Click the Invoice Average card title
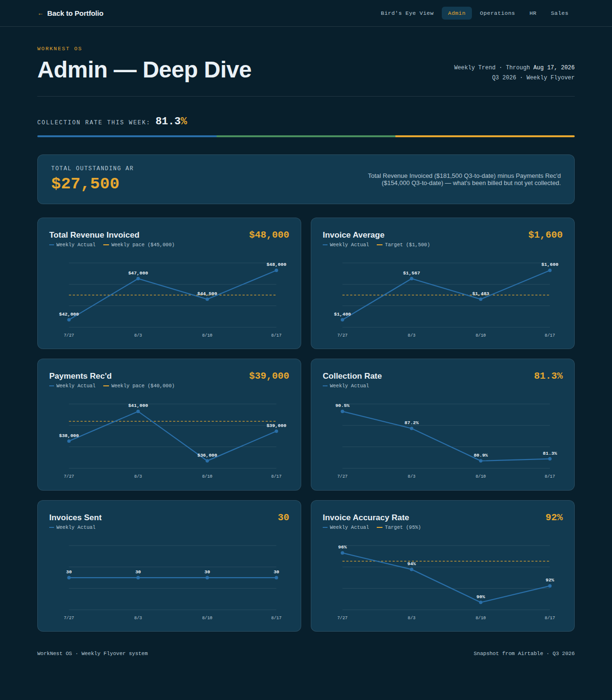This screenshot has width=612, height=700. coord(353,235)
